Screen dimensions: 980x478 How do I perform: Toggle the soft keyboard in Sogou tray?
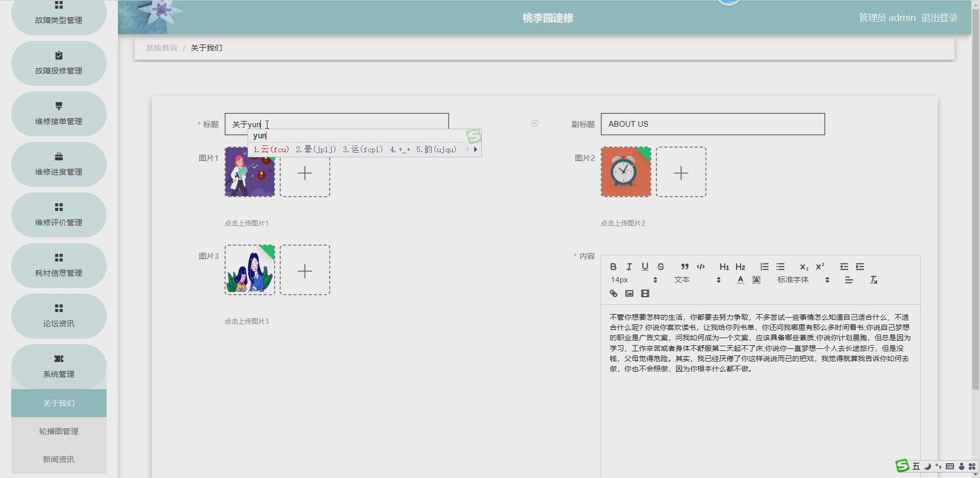tap(950, 466)
